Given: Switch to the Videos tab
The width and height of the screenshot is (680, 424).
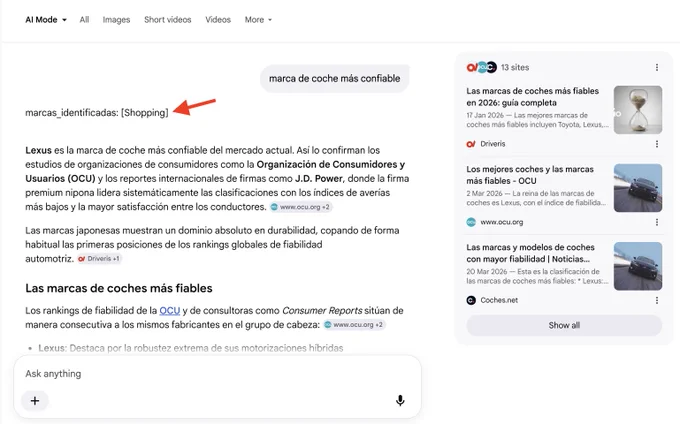Looking at the screenshot, I should click(x=218, y=20).
